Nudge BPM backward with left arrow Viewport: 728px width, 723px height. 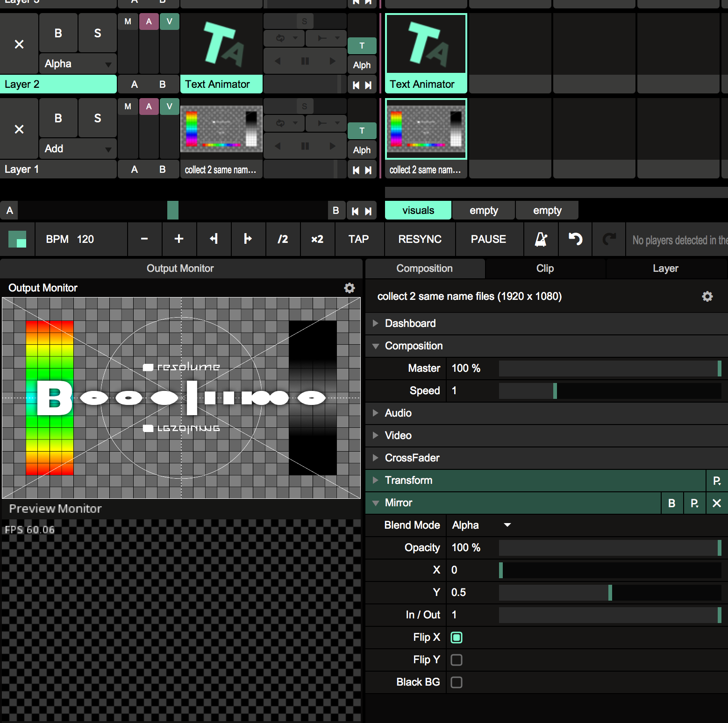click(214, 239)
